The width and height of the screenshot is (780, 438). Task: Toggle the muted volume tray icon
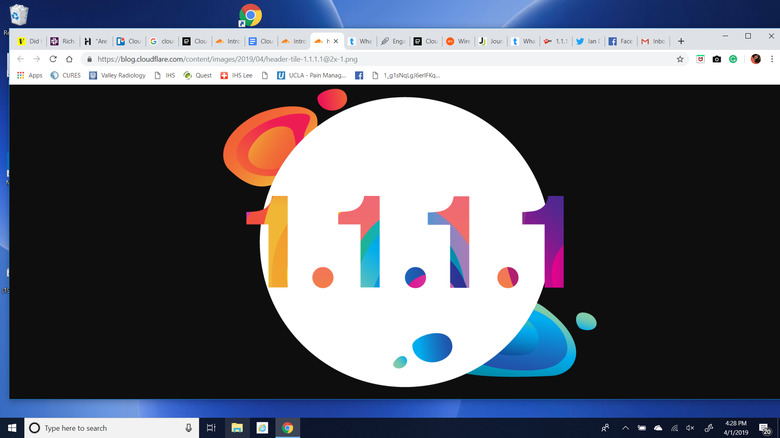click(x=690, y=428)
